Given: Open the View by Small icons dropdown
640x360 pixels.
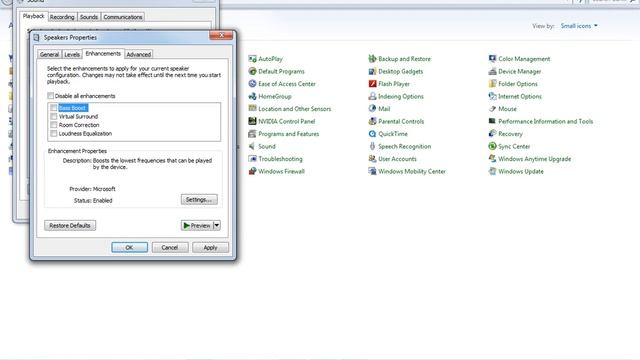Looking at the screenshot, I should click(579, 26).
